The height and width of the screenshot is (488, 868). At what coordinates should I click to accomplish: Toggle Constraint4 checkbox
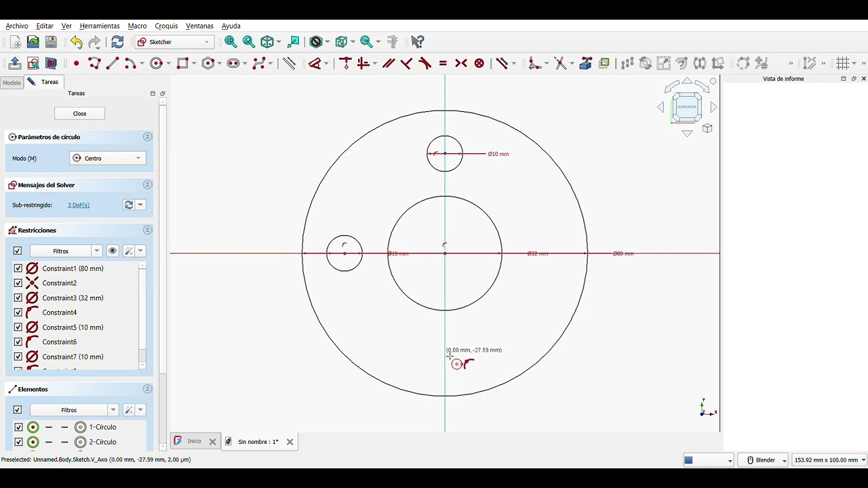[18, 312]
